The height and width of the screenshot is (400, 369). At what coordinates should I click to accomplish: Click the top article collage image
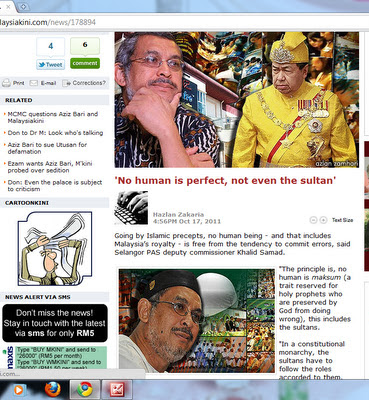[237, 100]
